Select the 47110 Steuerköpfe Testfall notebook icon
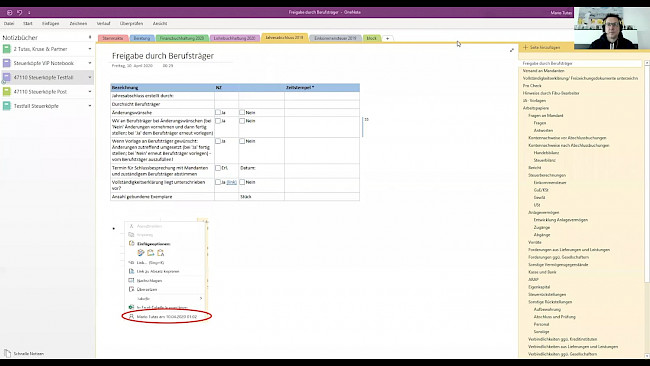The width and height of the screenshot is (650, 366). [x=7, y=77]
